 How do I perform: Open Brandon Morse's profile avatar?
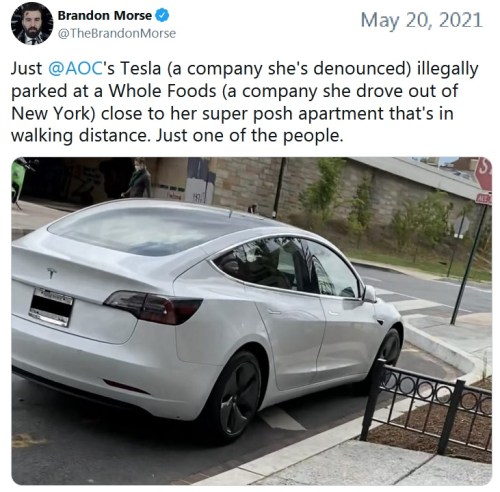[x=32, y=23]
